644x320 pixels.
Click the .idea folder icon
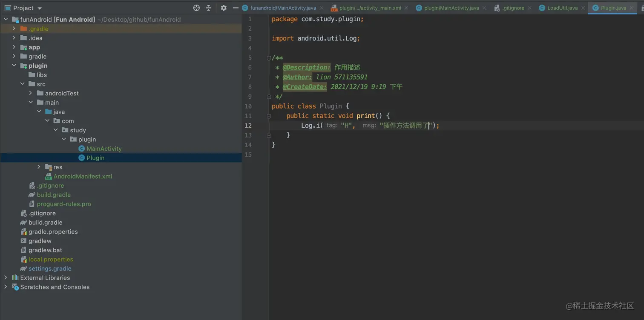24,38
